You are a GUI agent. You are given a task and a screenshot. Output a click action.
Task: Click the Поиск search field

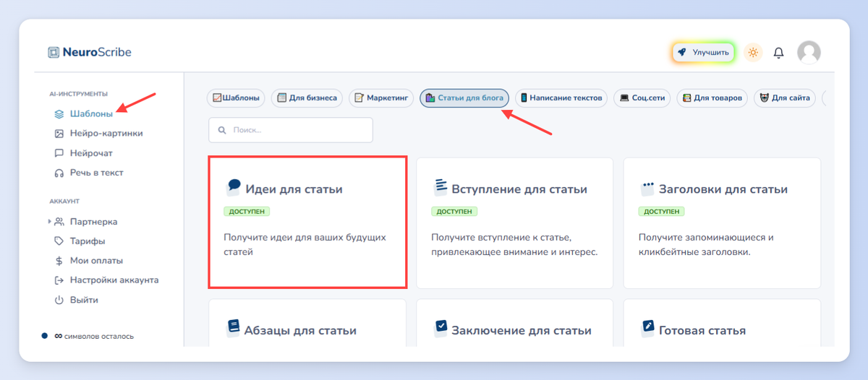291,130
